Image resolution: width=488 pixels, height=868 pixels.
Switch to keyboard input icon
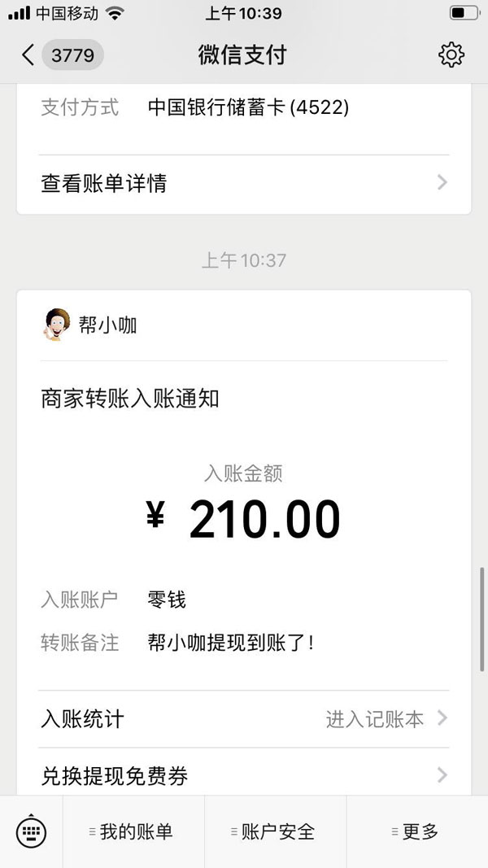pyautogui.click(x=32, y=831)
